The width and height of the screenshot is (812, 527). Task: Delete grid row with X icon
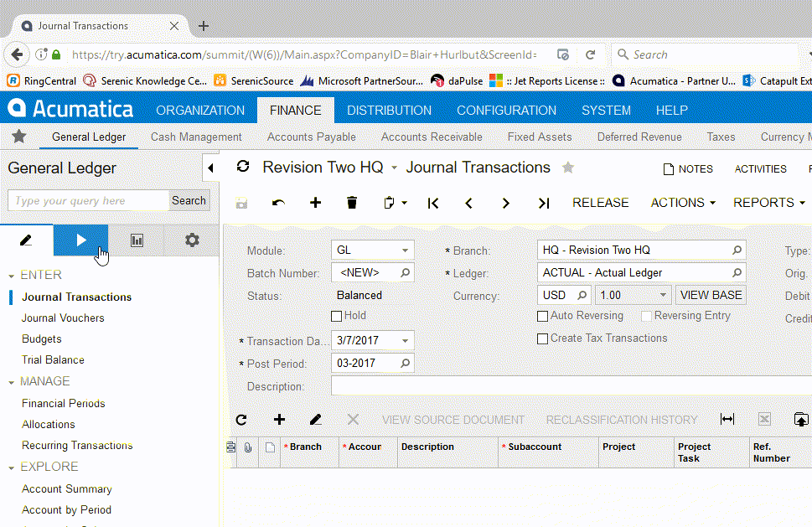353,419
